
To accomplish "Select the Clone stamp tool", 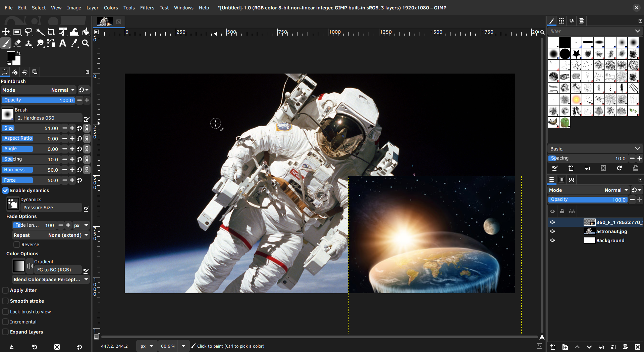I will (x=29, y=43).
